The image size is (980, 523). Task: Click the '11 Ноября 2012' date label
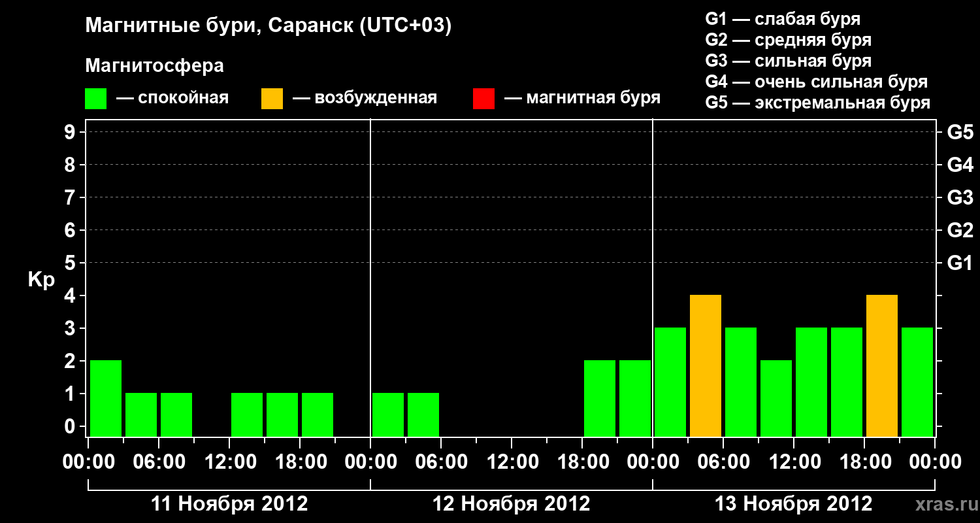(x=229, y=504)
